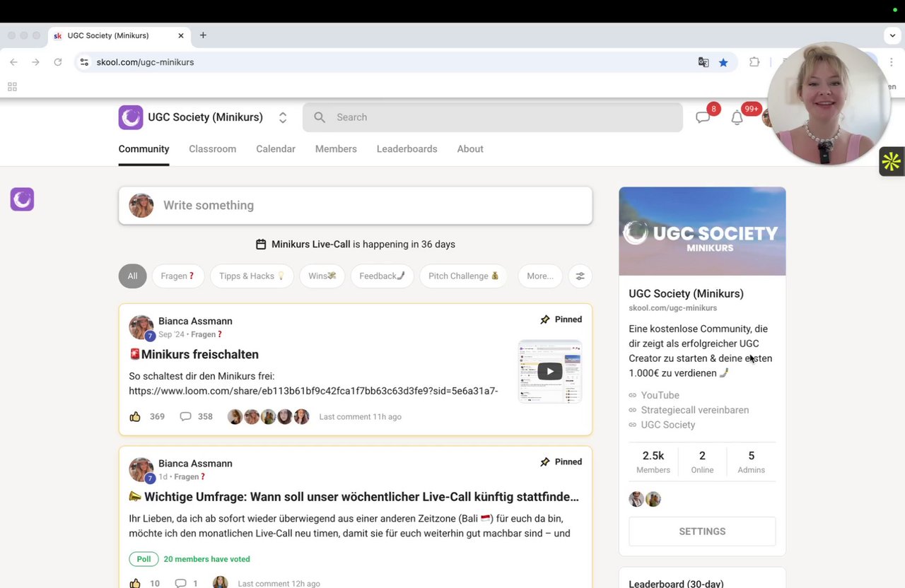This screenshot has width=905, height=588.
Task: Open the 2.5k Members count
Action: (653, 462)
